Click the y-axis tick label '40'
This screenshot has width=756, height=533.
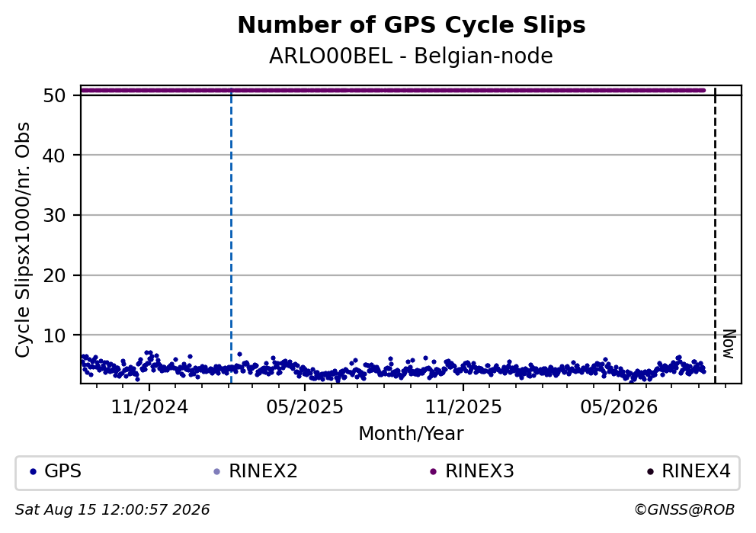[54, 156]
